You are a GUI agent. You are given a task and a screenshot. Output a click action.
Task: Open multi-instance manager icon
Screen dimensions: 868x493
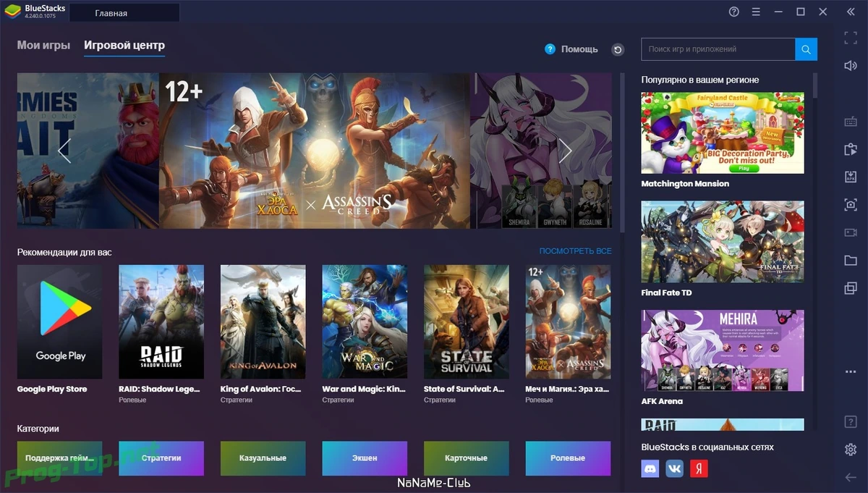[x=851, y=288]
